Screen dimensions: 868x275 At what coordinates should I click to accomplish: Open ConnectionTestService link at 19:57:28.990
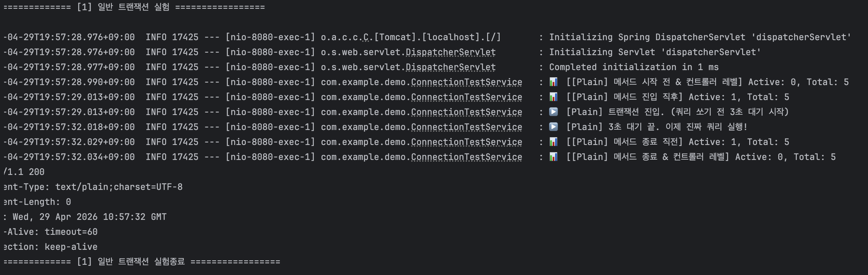point(466,82)
